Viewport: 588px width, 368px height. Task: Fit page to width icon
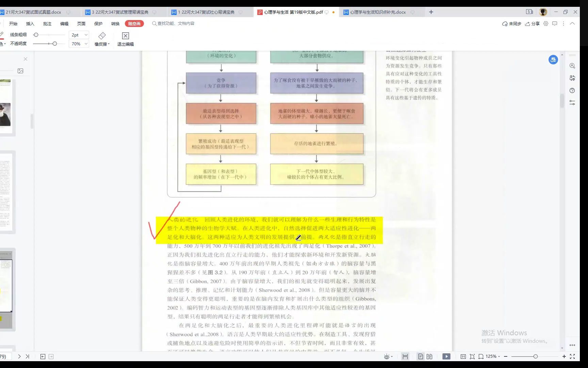pos(481,356)
